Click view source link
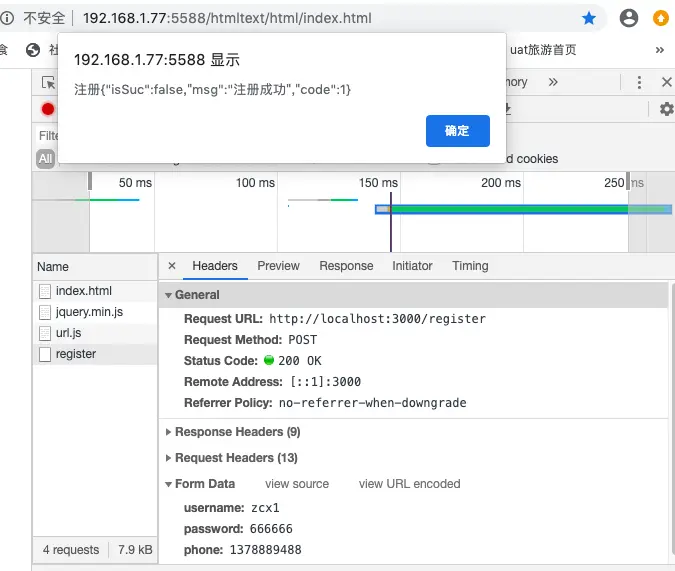Image resolution: width=675 pixels, height=571 pixels. coord(297,484)
